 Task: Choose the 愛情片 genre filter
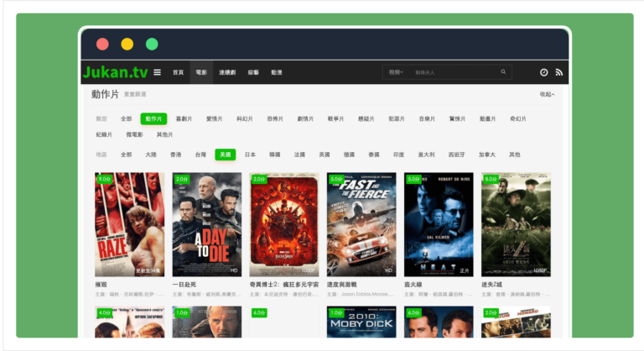(215, 119)
